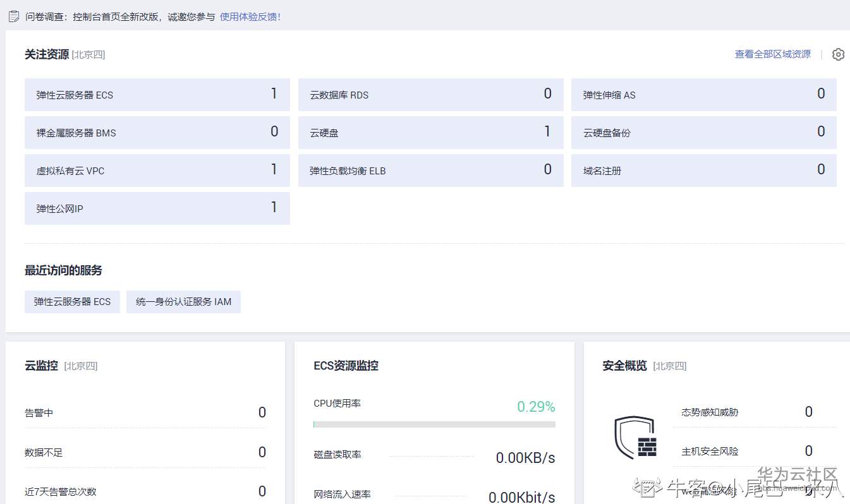This screenshot has width=850, height=504.
Task: Click the 弹性公网IP tile
Action: click(157, 208)
